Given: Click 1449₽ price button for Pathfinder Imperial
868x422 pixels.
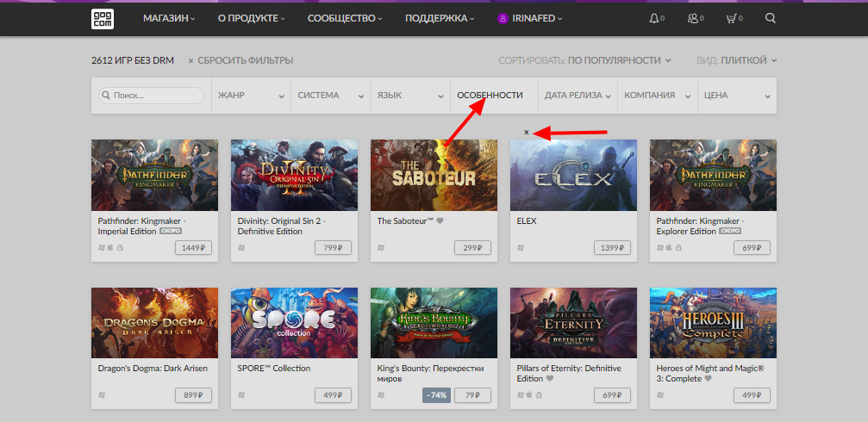Looking at the screenshot, I should coord(194,248).
